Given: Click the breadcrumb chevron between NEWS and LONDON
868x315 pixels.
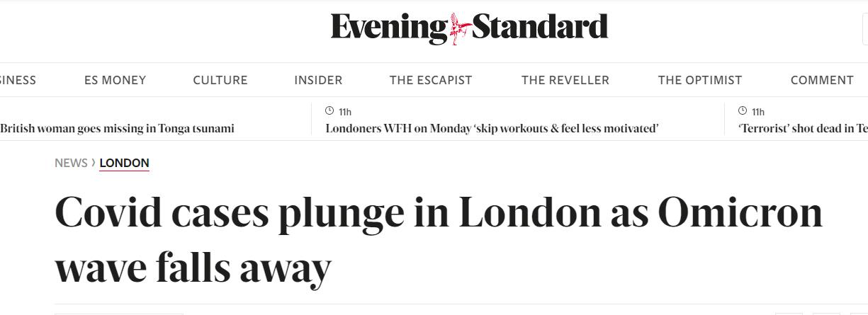Looking at the screenshot, I should click(94, 163).
